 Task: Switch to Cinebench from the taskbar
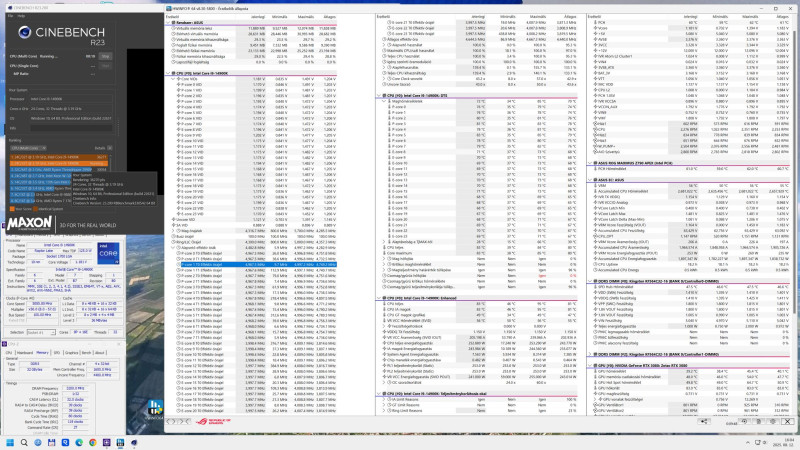(134, 442)
